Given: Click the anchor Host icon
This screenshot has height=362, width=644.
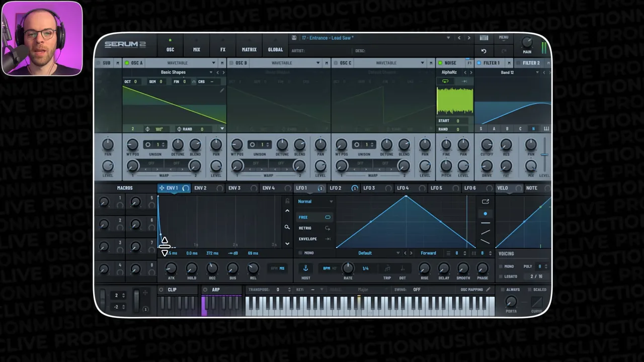Looking at the screenshot, I should pos(305,268).
